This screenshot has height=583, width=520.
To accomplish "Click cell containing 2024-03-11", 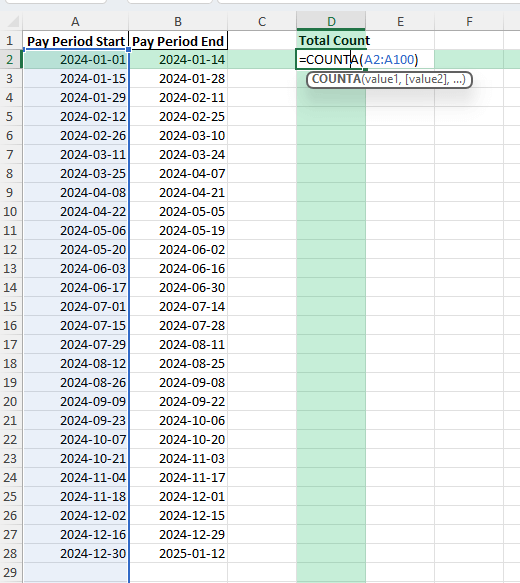I will [x=75, y=154].
